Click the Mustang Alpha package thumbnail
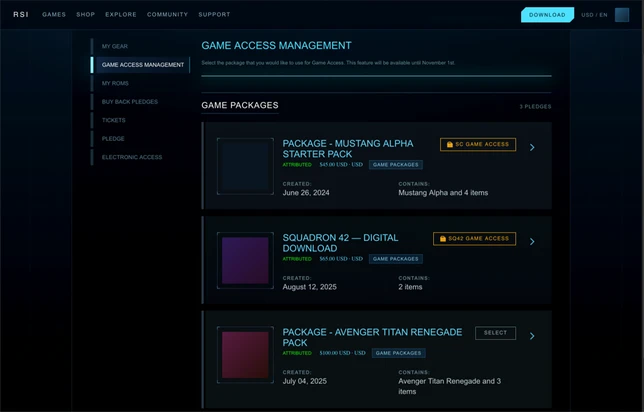This screenshot has width=644, height=412. point(245,166)
